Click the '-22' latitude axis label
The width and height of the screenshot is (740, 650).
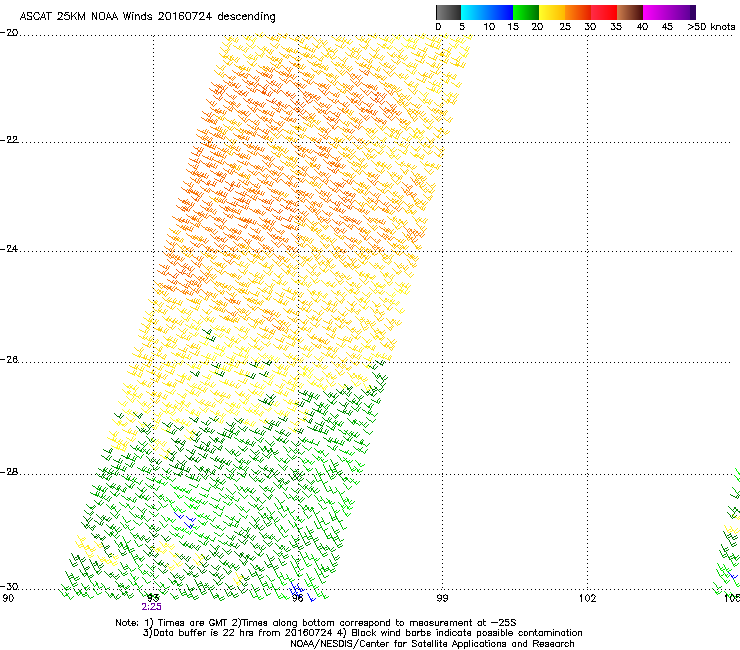point(9,139)
